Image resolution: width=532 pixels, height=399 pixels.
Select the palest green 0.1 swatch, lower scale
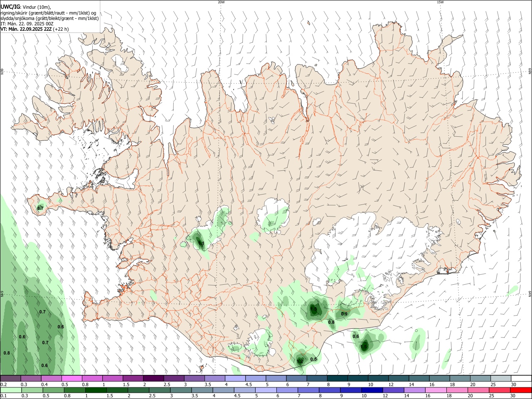(11, 390)
